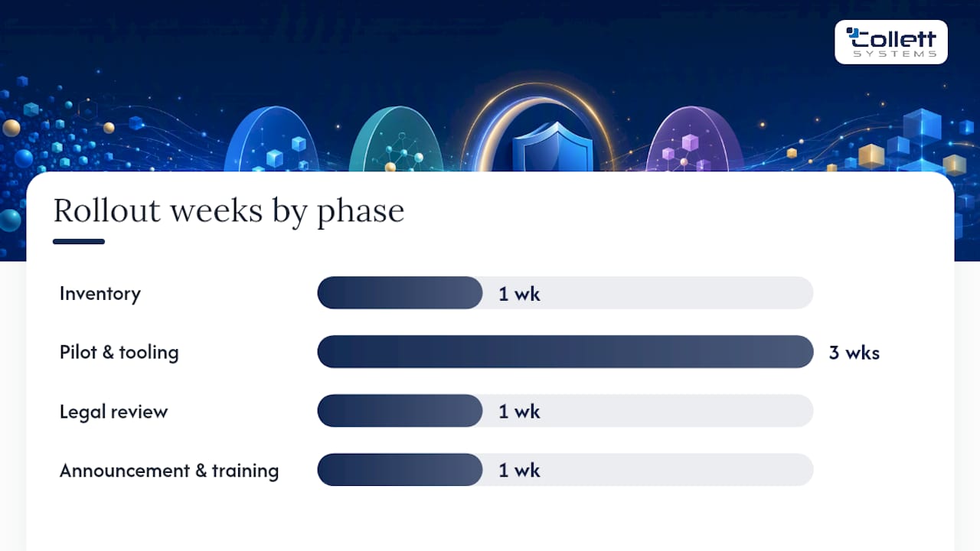Select the Pilot & tooling label

pyautogui.click(x=119, y=352)
